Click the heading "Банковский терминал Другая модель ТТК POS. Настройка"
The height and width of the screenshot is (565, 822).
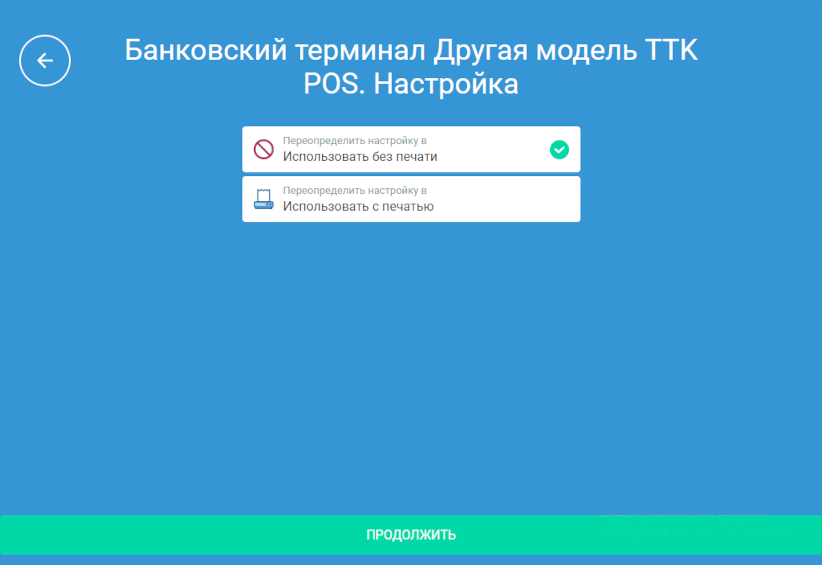[411, 67]
